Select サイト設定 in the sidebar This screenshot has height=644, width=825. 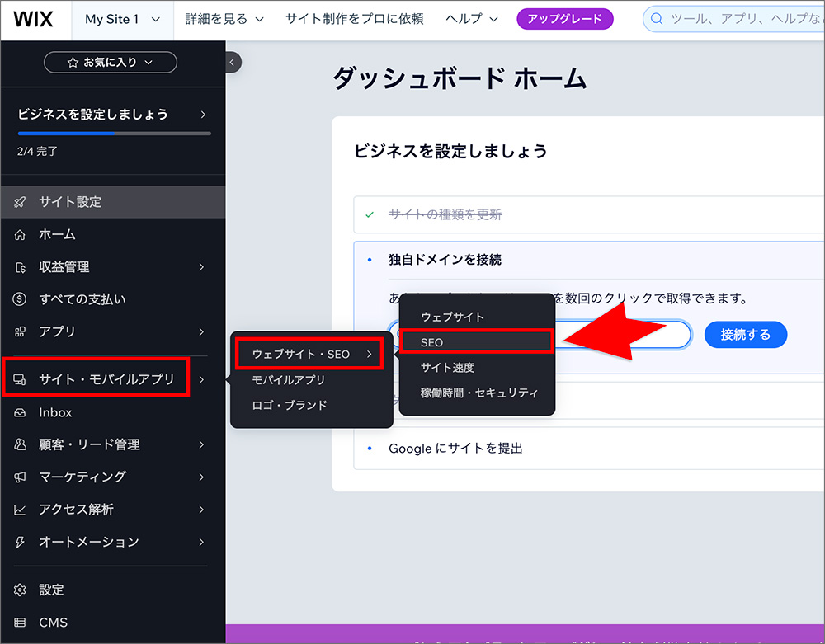(x=113, y=202)
